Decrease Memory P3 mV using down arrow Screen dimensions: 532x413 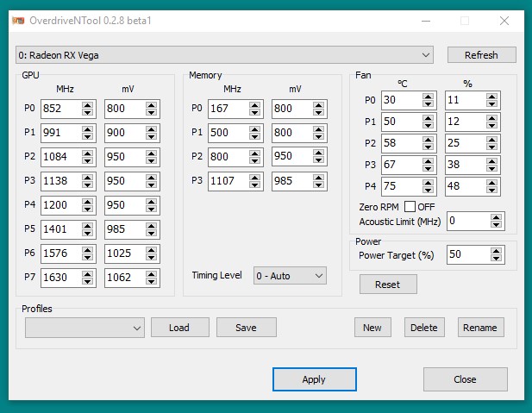(318, 185)
